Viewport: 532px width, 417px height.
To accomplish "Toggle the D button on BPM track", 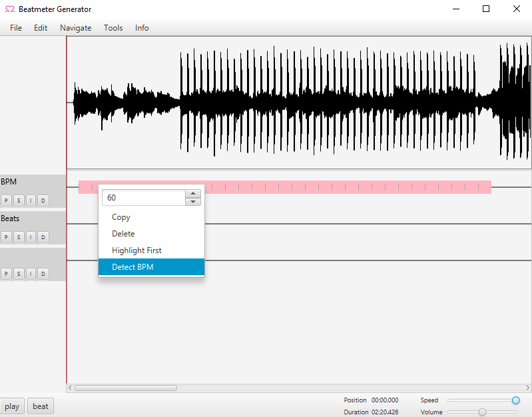I will click(x=43, y=201).
